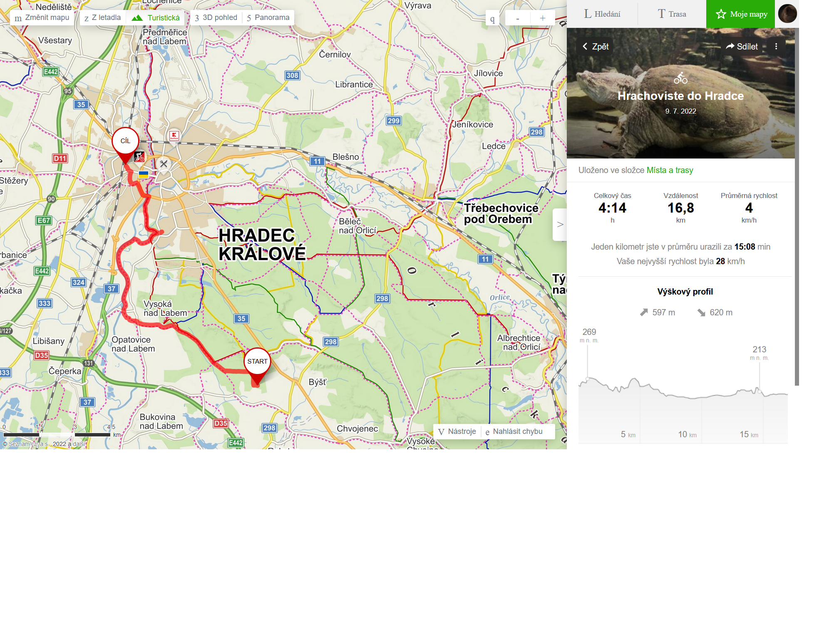Click the user profile avatar
This screenshot has height=644, width=834.
(787, 14)
